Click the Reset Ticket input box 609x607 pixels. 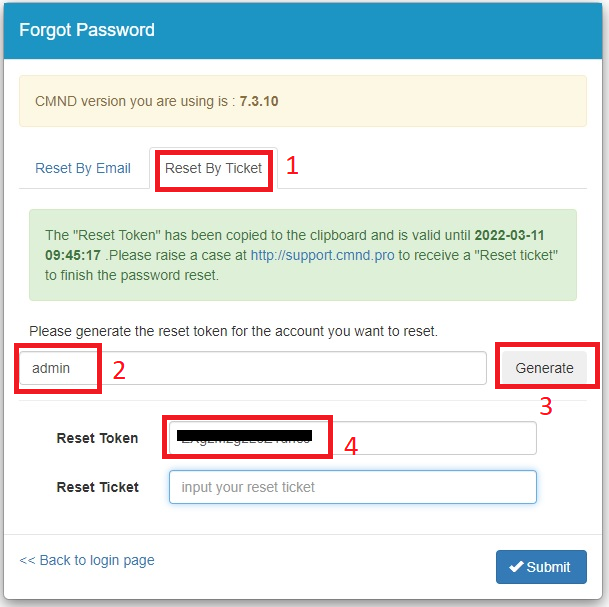coord(352,487)
